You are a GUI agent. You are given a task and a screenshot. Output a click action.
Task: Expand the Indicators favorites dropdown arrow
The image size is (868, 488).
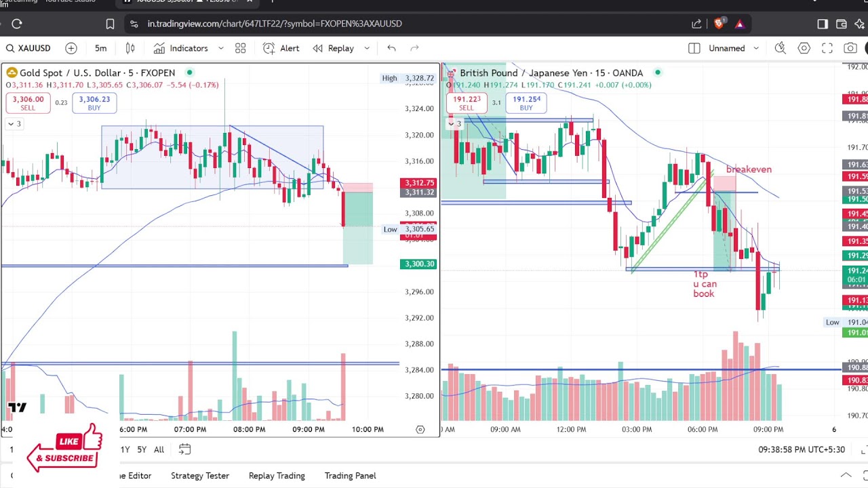click(220, 48)
